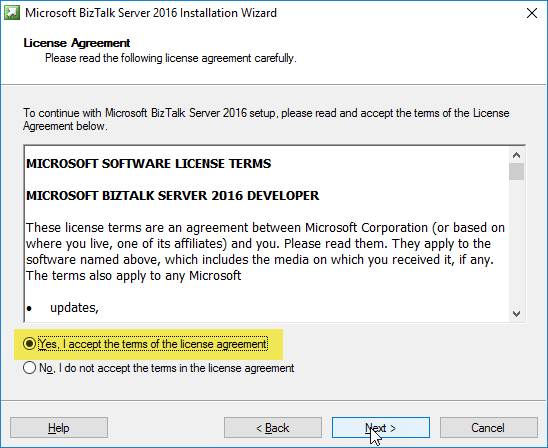548x448 pixels.
Task: Click the 'updates,' bullet in license text
Action: [74, 308]
